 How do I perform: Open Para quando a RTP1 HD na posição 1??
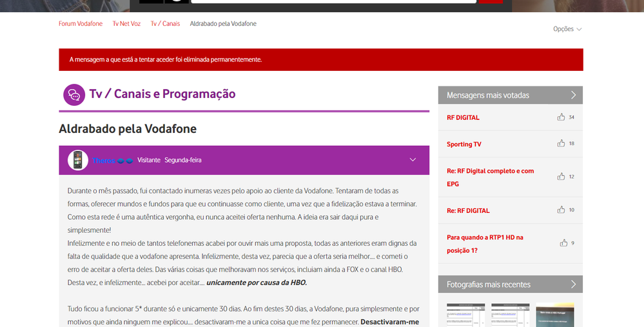click(x=485, y=244)
